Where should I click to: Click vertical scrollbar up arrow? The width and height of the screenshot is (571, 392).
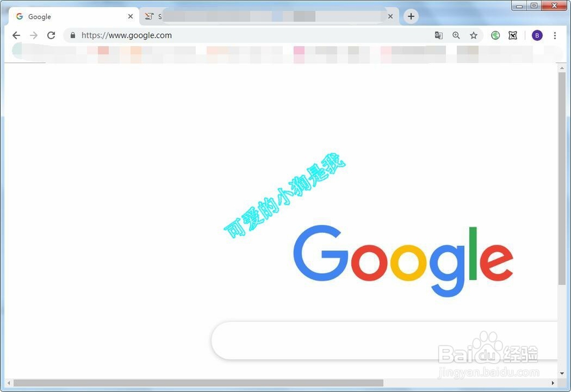[562, 68]
